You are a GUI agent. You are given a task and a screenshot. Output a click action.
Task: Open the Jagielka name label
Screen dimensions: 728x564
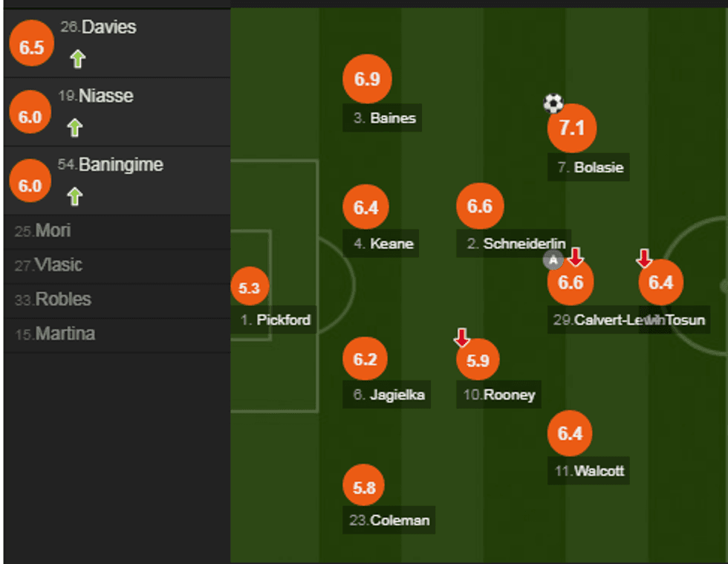[x=389, y=395]
